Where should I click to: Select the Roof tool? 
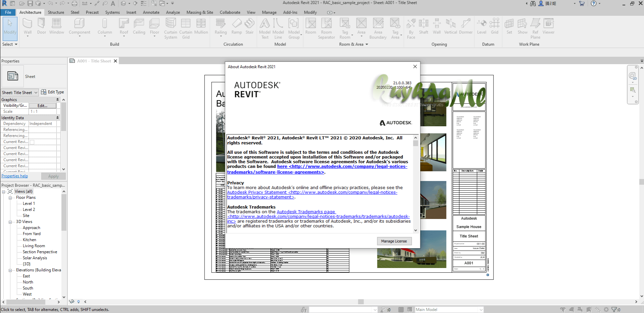click(124, 27)
